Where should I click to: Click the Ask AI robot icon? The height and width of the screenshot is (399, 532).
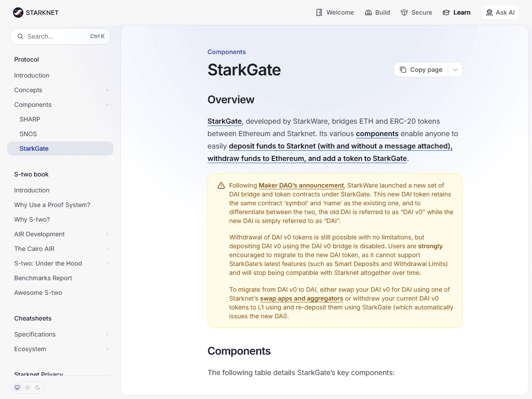coord(489,12)
